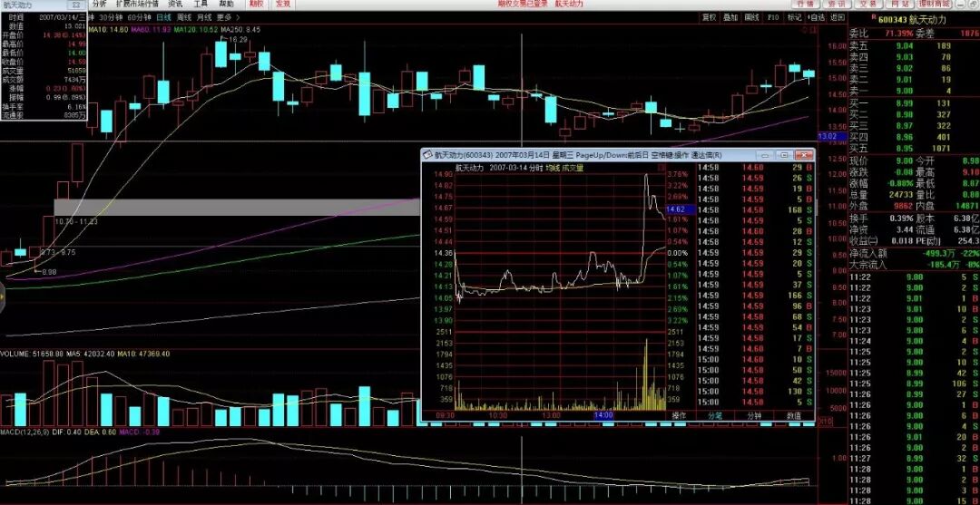Click the 均线 legend in popup
The height and width of the screenshot is (505, 980).
(553, 168)
